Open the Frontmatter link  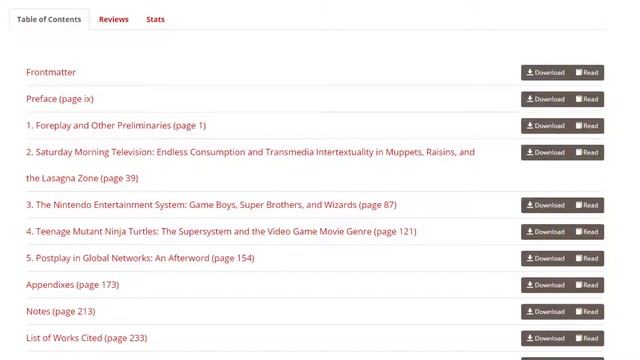pyautogui.click(x=51, y=72)
